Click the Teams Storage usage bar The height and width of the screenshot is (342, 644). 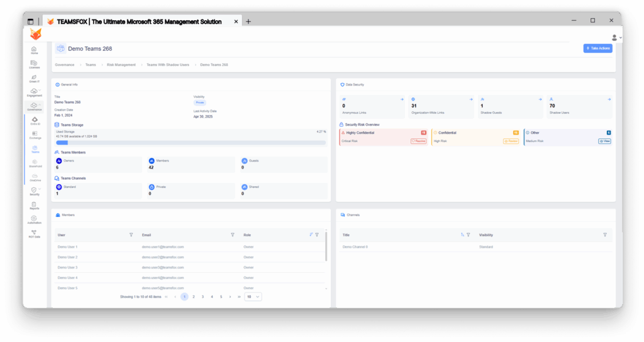[191, 143]
